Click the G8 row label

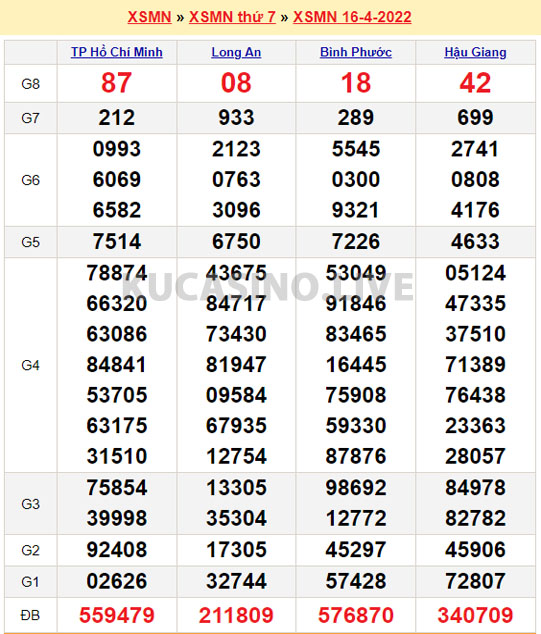30,84
